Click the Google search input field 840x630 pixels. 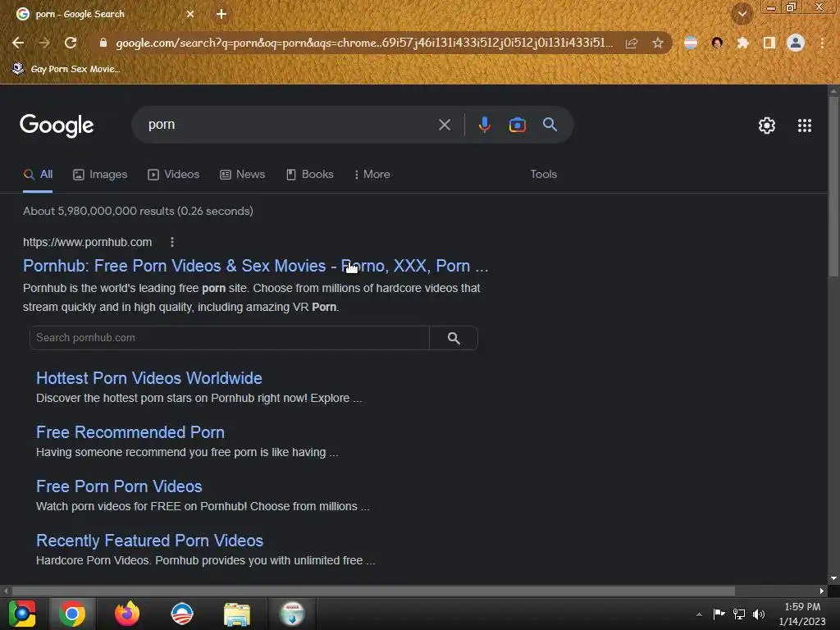point(290,125)
